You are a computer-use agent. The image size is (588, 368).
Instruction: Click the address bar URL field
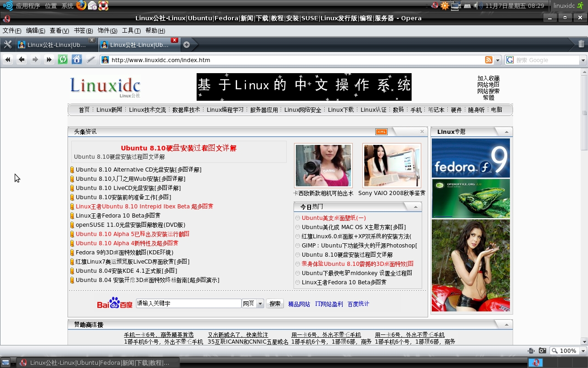click(296, 60)
